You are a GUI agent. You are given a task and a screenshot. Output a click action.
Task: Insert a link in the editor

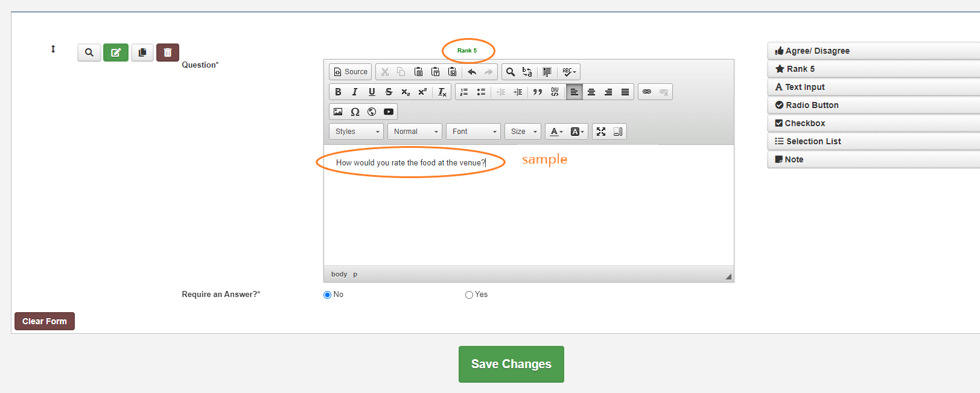point(647,92)
